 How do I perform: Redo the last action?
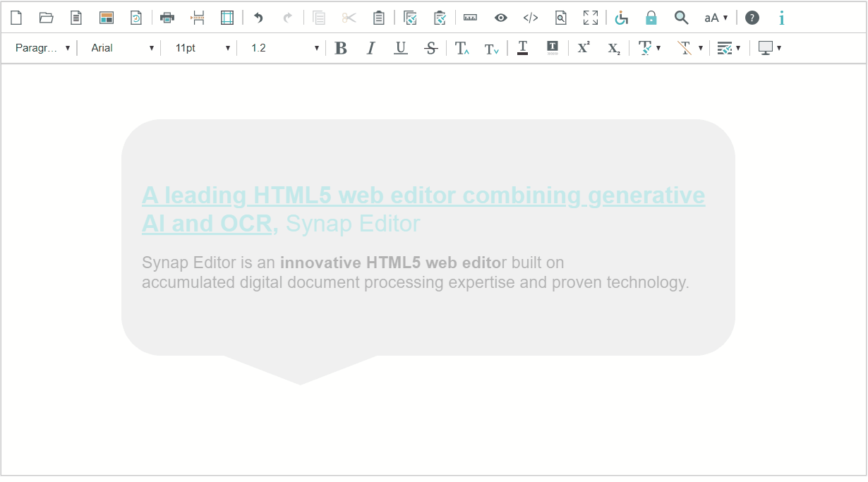[288, 18]
